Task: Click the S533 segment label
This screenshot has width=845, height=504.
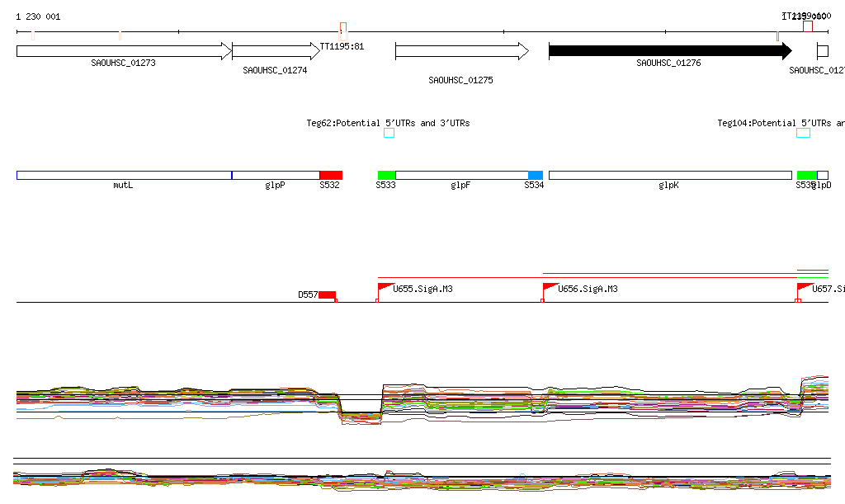Action: (385, 186)
